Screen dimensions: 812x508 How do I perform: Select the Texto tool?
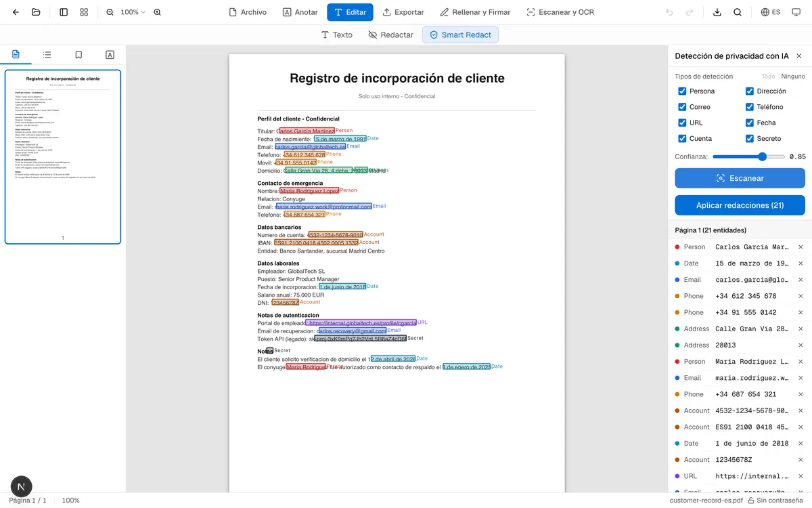[337, 35]
